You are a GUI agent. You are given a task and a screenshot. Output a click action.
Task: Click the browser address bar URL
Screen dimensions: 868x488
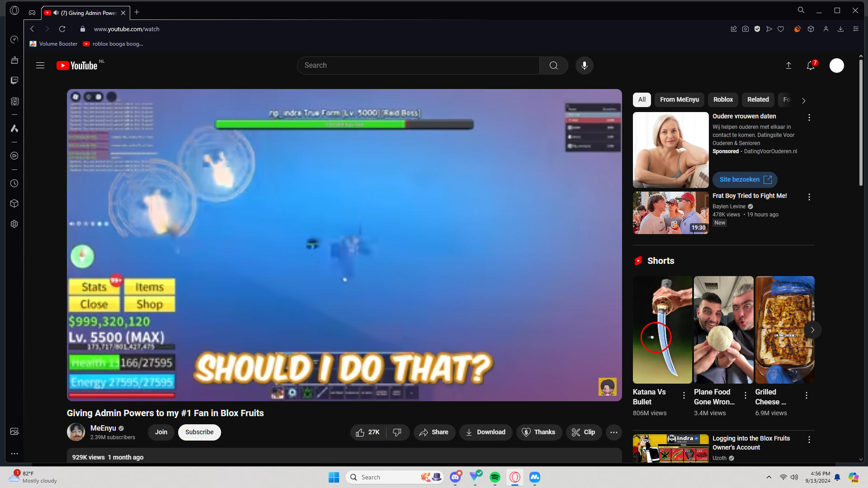[x=127, y=29]
